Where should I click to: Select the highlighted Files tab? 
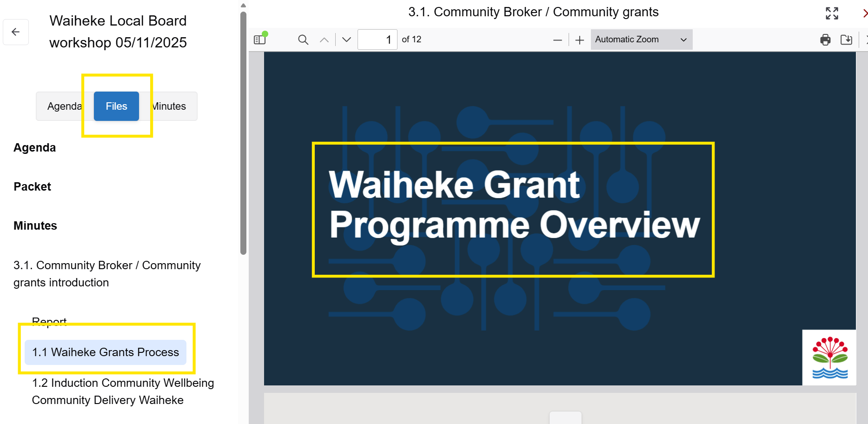click(x=116, y=106)
